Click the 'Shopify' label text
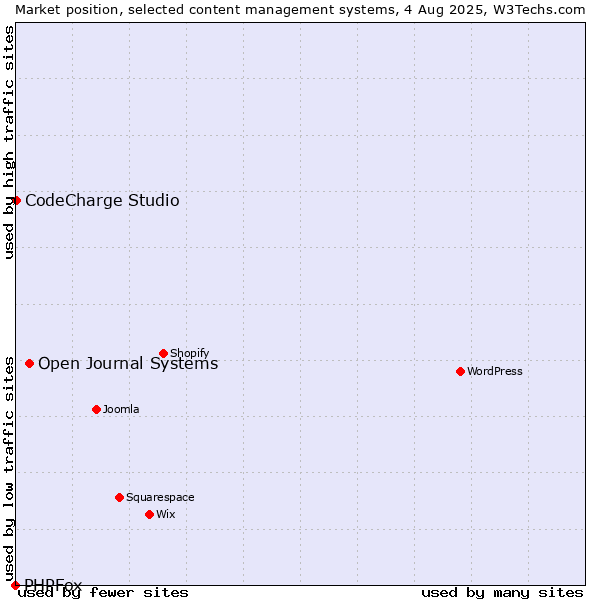Image resolution: width=600 pixels, height=600 pixels. pos(189,353)
